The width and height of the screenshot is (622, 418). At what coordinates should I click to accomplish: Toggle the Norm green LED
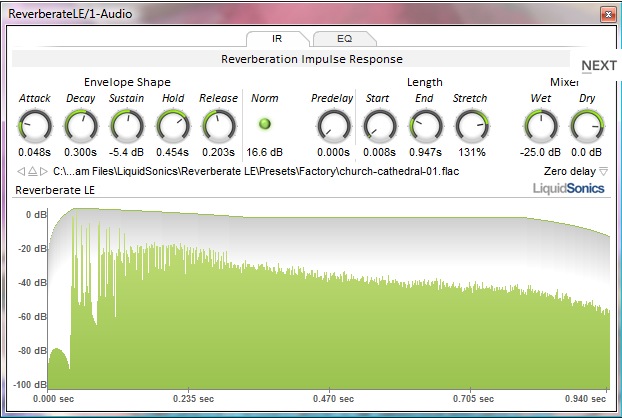[265, 124]
